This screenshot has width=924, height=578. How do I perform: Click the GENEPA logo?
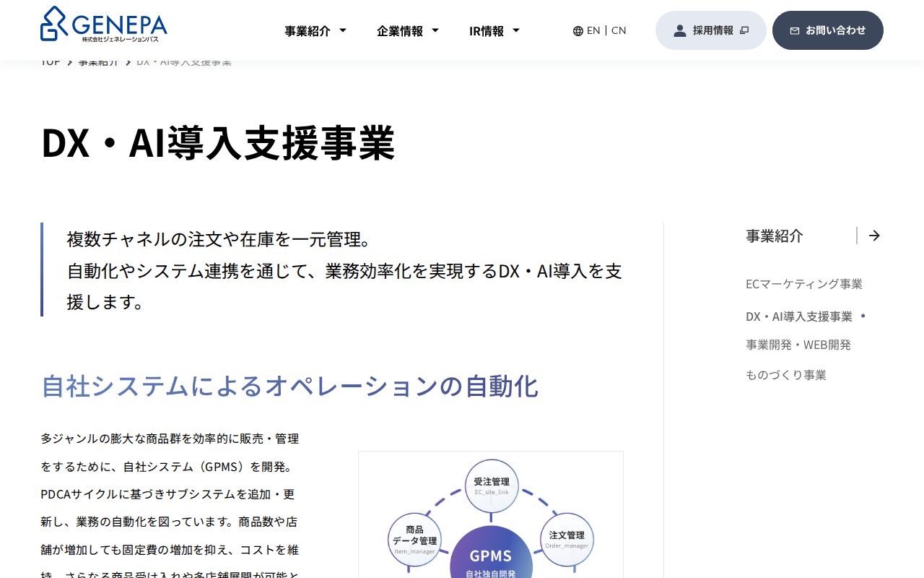(104, 24)
